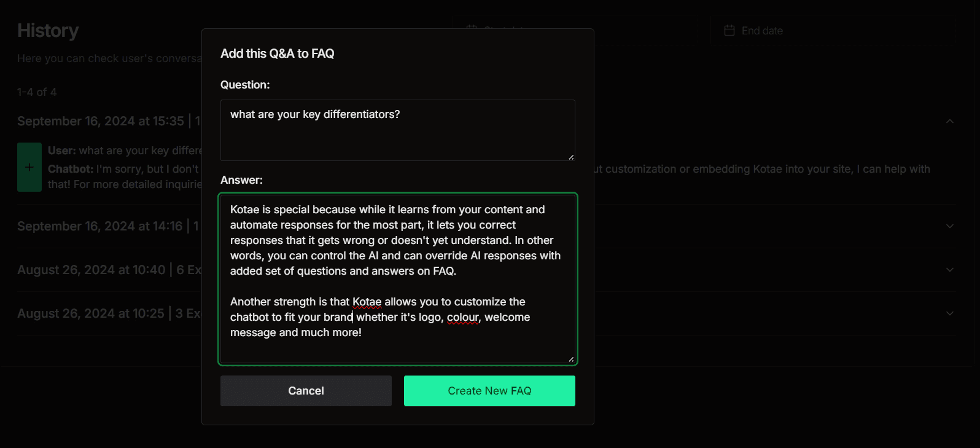Click the green plus icon beside the conversation
This screenshot has height=448, width=980.
click(29, 167)
